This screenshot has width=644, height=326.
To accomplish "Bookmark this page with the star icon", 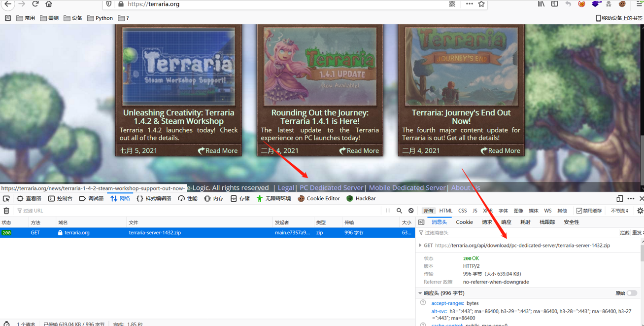I will (481, 4).
